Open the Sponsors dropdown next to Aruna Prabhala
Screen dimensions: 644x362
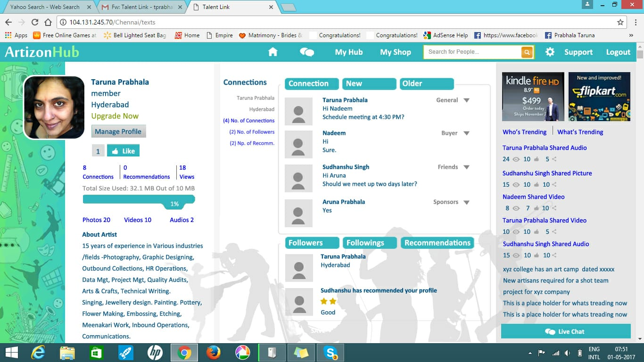(466, 202)
